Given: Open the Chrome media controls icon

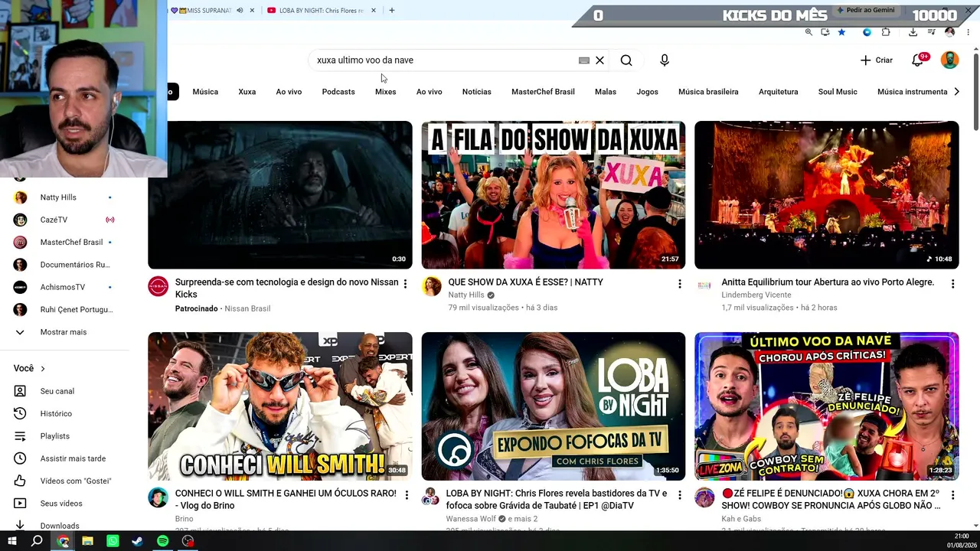Looking at the screenshot, I should (931, 32).
